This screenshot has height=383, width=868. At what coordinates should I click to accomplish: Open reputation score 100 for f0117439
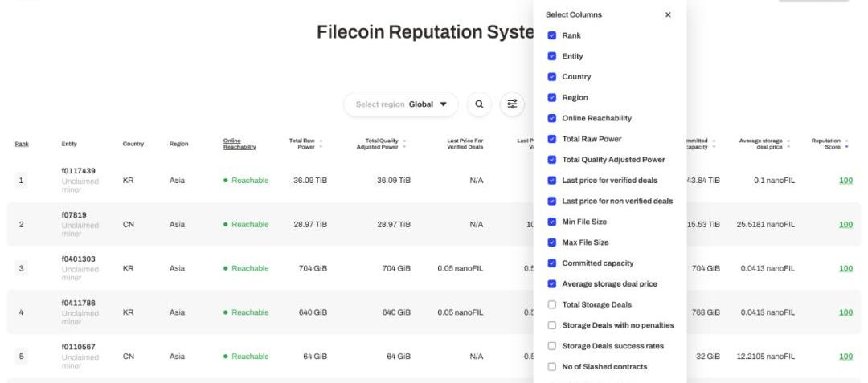845,181
